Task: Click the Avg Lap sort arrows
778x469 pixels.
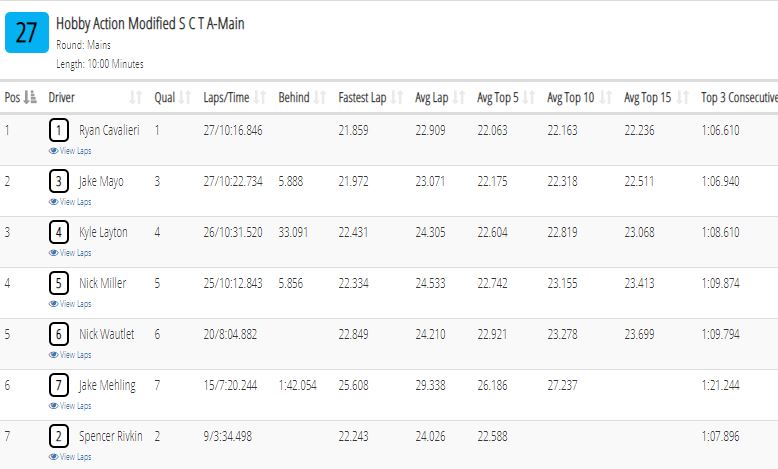Action: (459, 97)
